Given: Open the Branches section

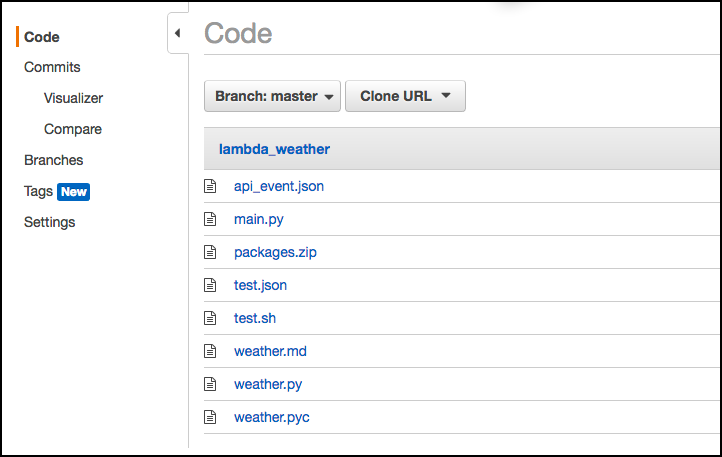Looking at the screenshot, I should [53, 160].
